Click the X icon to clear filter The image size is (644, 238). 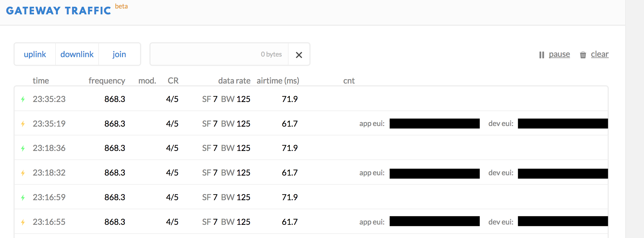tap(299, 55)
